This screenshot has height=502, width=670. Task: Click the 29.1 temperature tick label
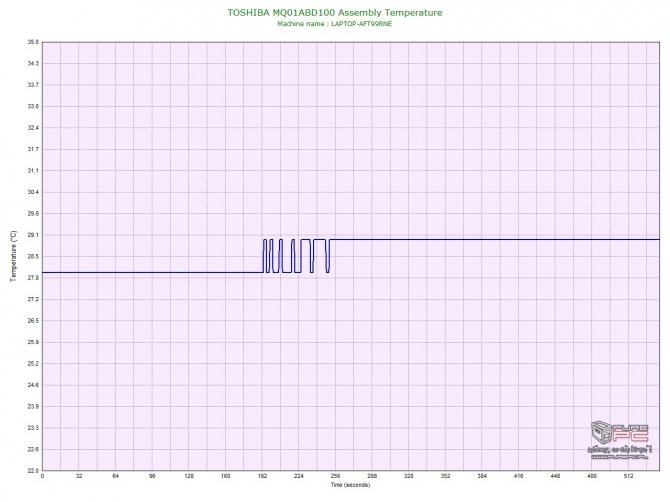coord(33,235)
